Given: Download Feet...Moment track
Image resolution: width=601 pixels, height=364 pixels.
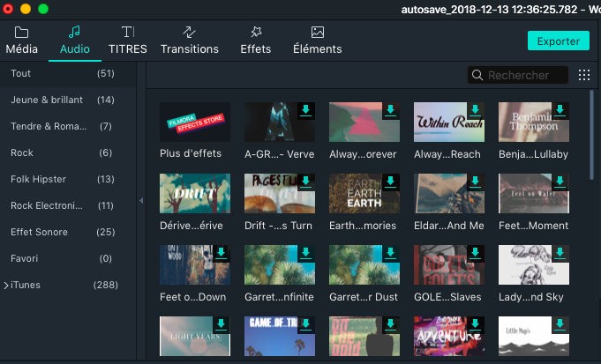Looking at the screenshot, I should tap(560, 182).
